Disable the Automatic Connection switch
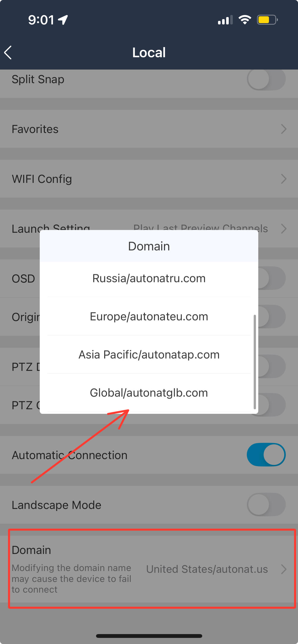The width and height of the screenshot is (298, 644). click(266, 455)
